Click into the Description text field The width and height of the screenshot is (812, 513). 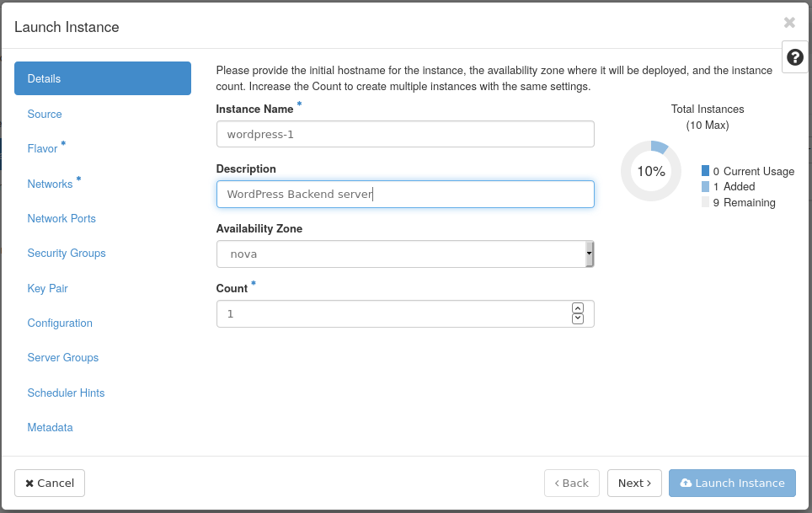(405, 194)
